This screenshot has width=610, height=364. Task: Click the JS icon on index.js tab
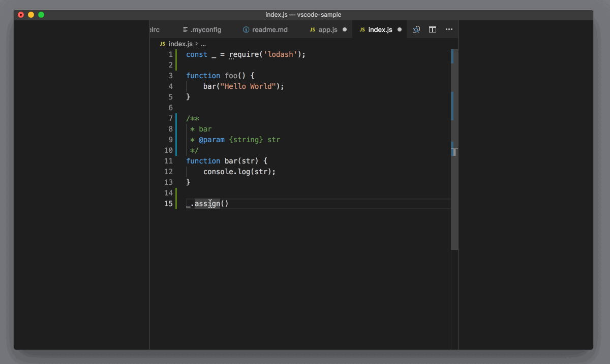click(362, 30)
